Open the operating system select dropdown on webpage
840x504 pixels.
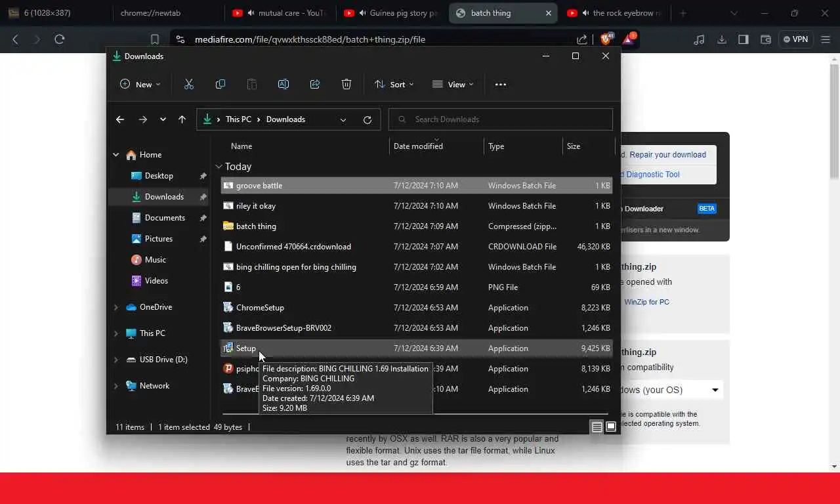(671, 390)
